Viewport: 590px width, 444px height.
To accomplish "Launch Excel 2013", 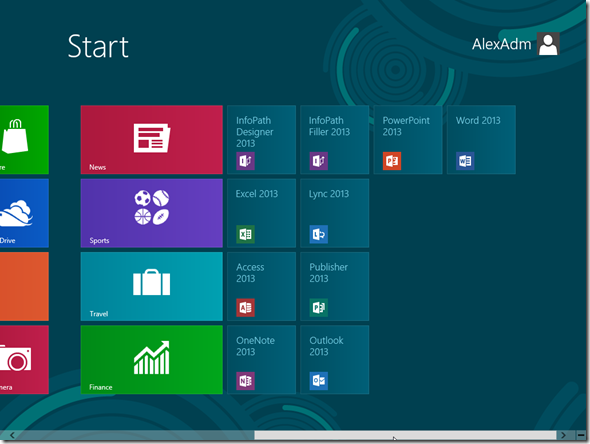I will tap(262, 213).
